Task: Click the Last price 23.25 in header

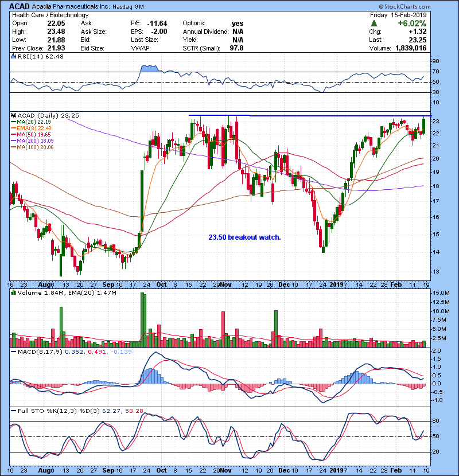Action: [x=417, y=40]
